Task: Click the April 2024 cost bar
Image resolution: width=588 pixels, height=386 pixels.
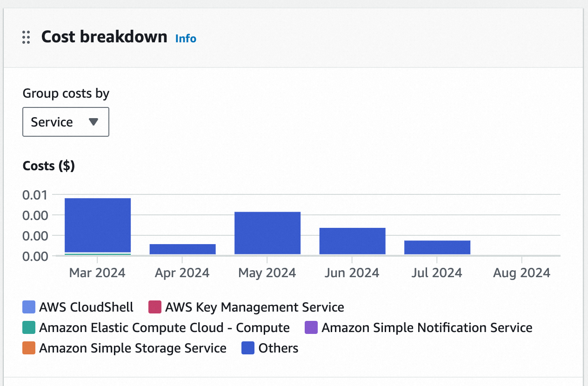Action: (x=182, y=249)
